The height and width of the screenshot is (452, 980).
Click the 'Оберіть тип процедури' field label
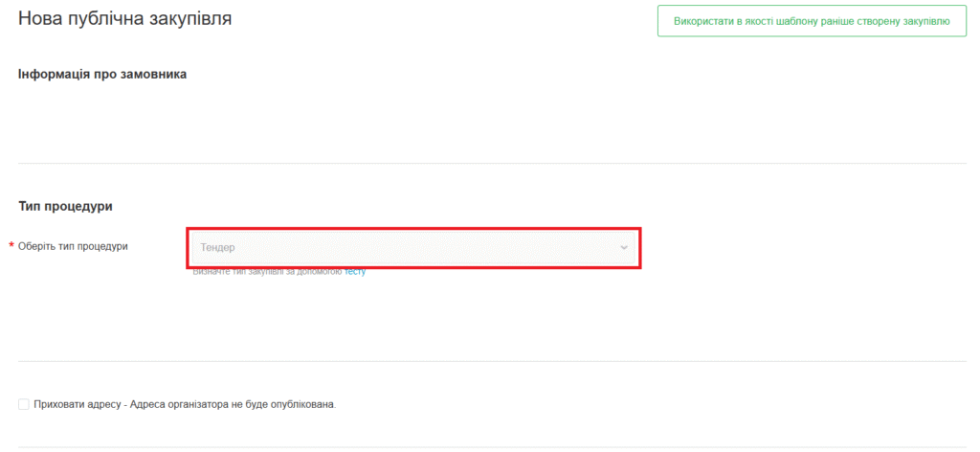click(x=73, y=246)
